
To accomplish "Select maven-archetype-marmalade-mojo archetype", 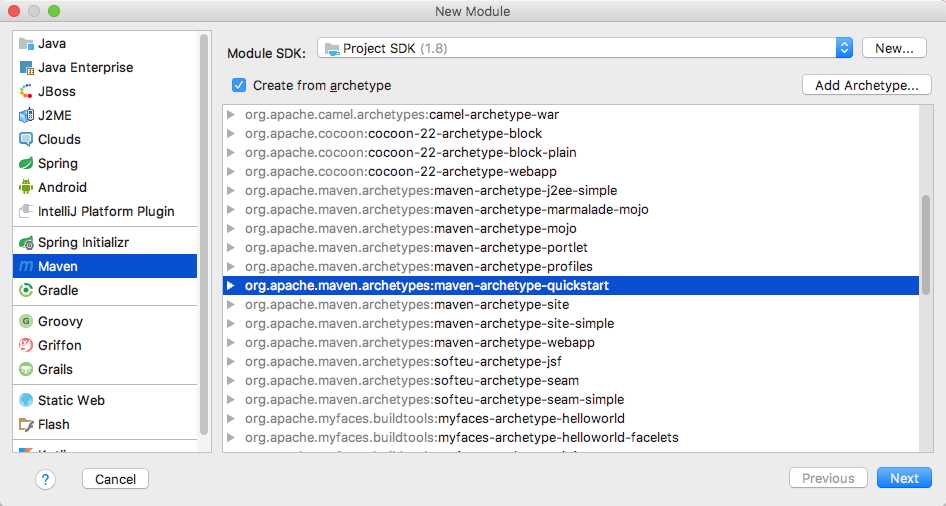I will point(570,209).
